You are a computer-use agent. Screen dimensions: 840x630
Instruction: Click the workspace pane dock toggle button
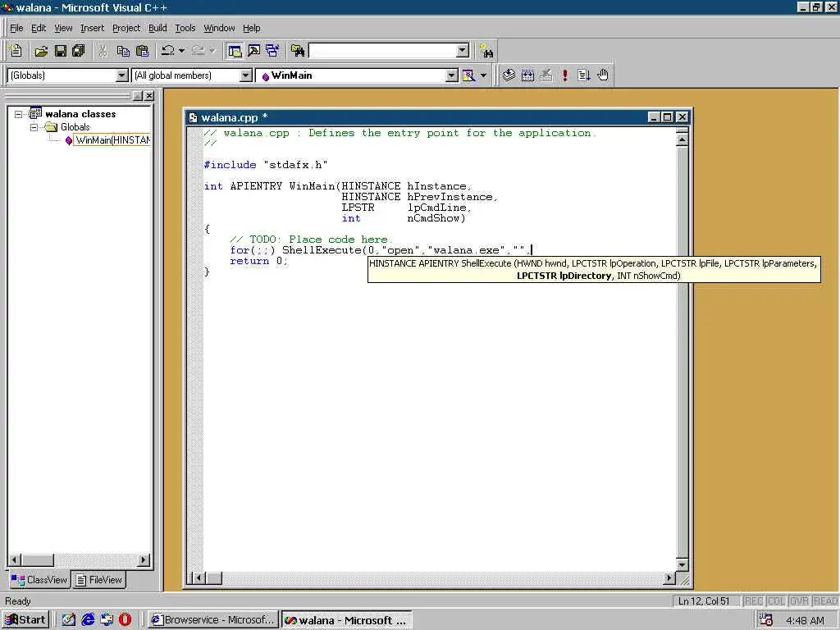click(138, 96)
